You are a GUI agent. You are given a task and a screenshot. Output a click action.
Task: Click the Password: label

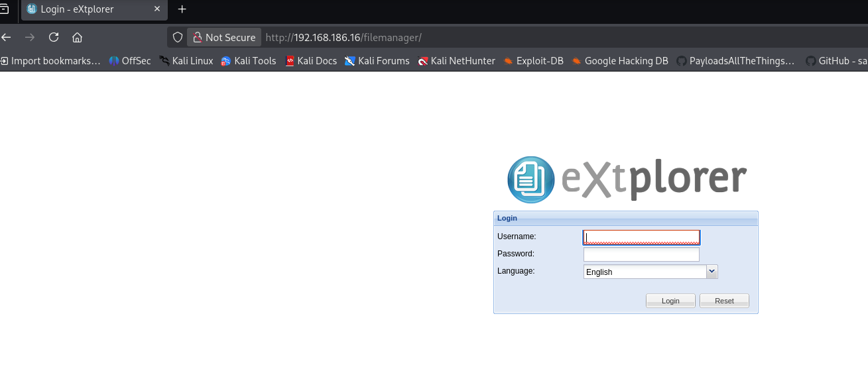[x=516, y=253]
